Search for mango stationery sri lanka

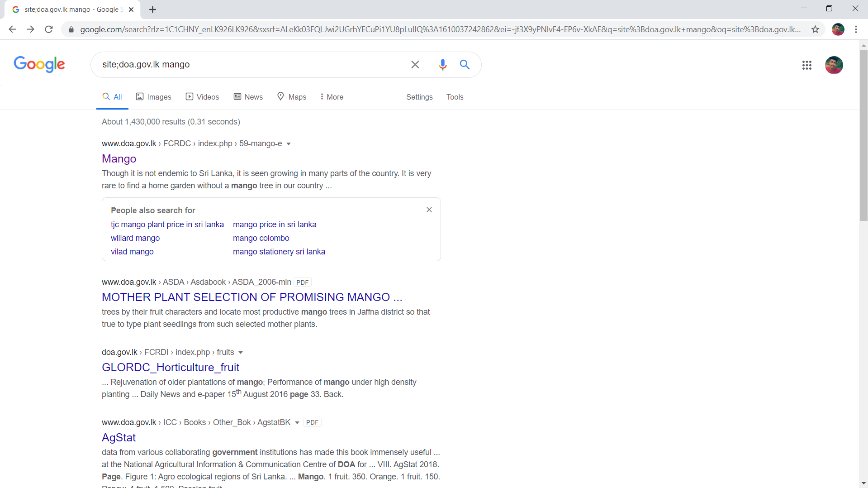click(x=279, y=252)
